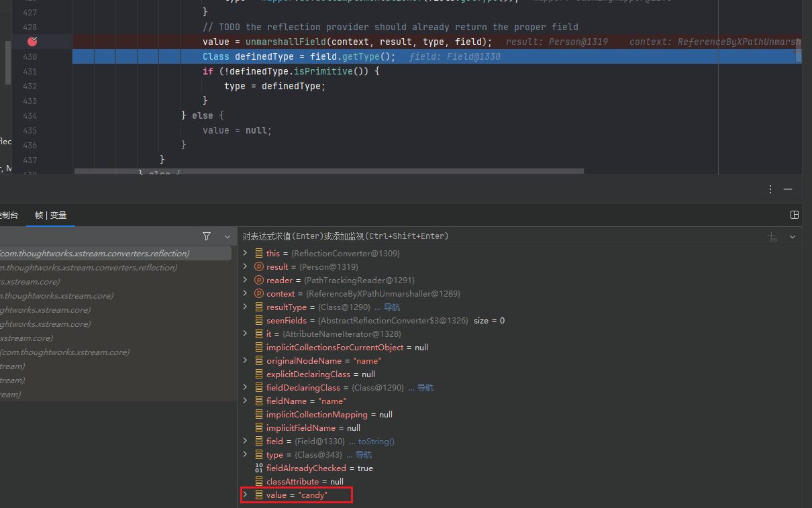Select the highlighted converters.reflection stack frame

115,254
